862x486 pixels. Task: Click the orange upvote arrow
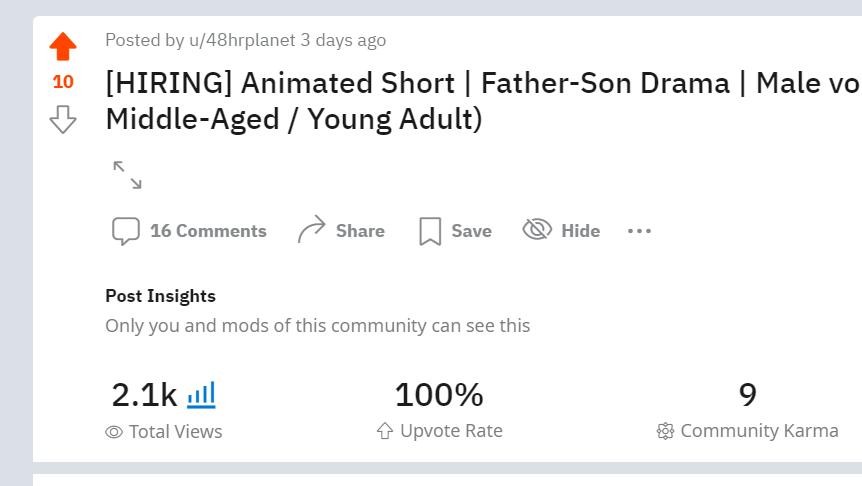63,46
